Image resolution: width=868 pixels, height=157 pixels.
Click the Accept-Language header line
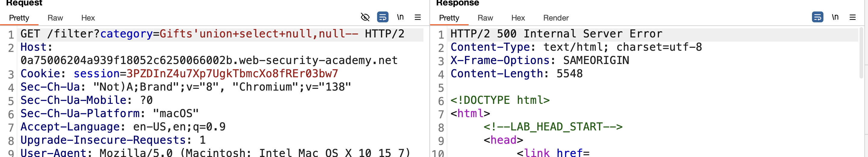click(123, 127)
